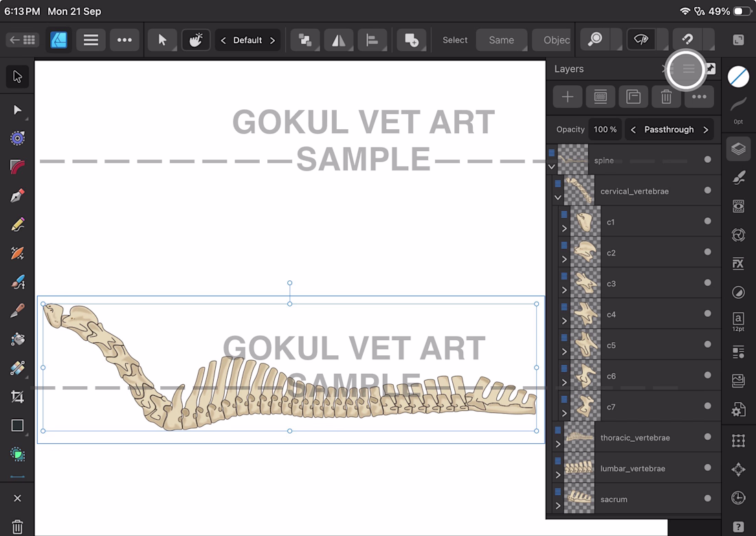Toggle visibility of thoracic_vertebrae layer
The width and height of the screenshot is (756, 536).
(707, 437)
